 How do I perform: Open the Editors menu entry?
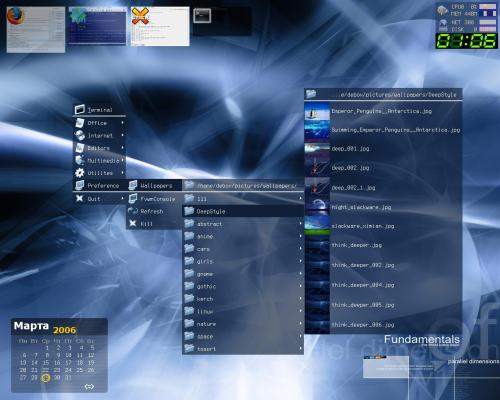click(x=99, y=148)
